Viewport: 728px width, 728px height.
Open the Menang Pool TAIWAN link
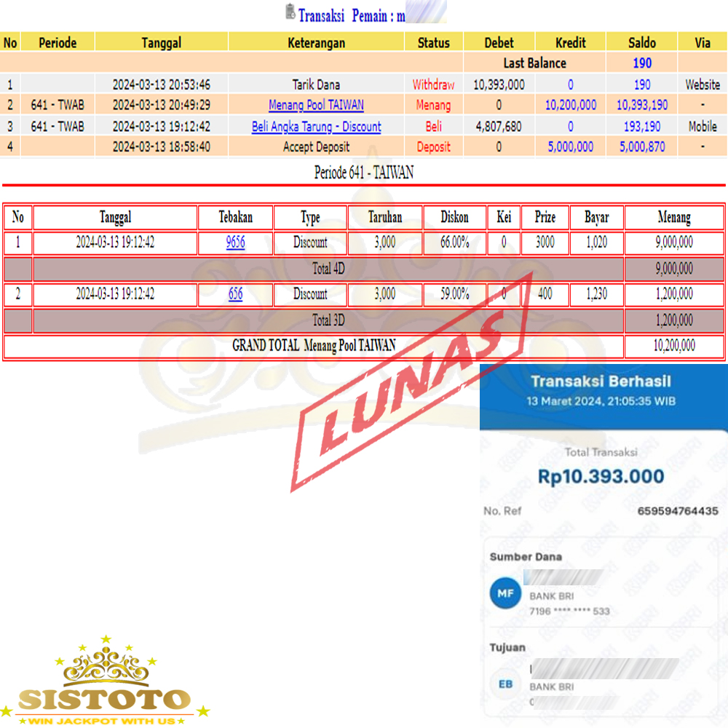(x=316, y=106)
